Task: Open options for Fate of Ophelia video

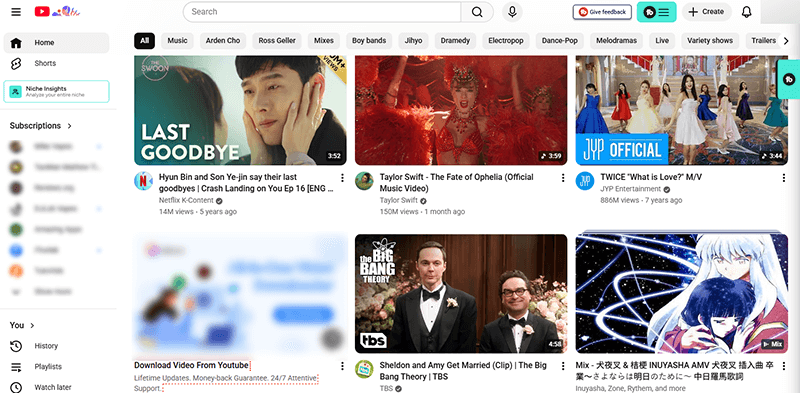Action: [x=563, y=178]
